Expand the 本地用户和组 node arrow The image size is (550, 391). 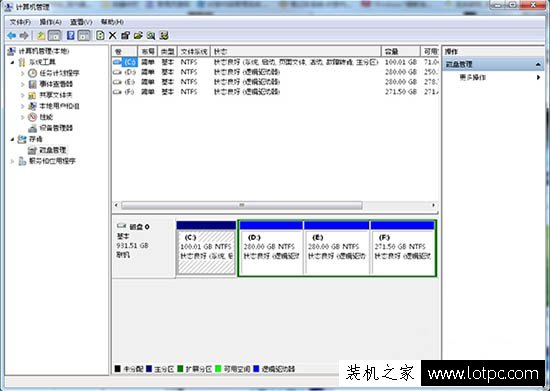tap(23, 106)
